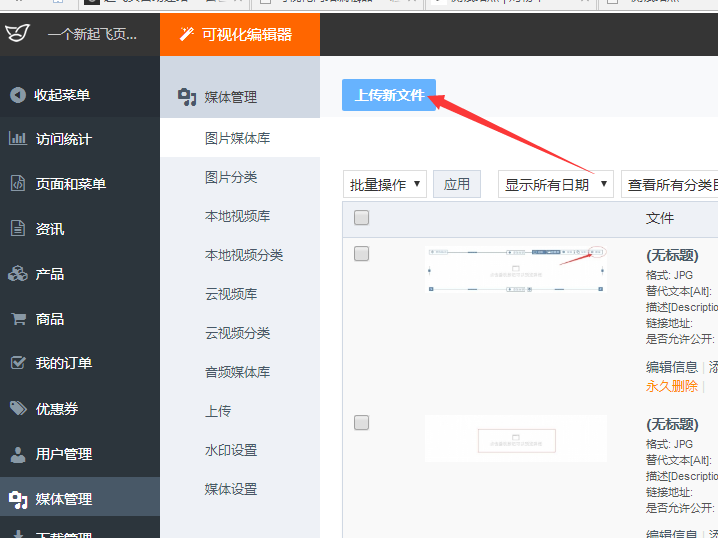Open 我的订单 in the sidebar

(64, 363)
